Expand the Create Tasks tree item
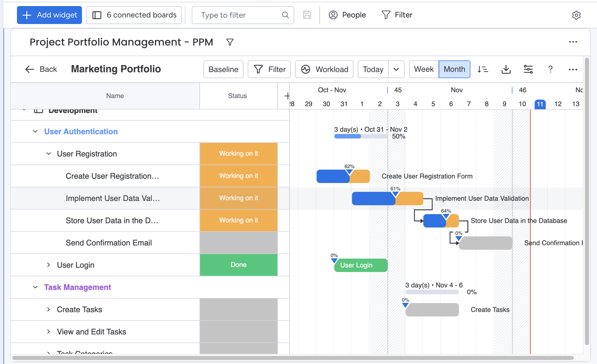Screen dimensions: 597x364 48,309
